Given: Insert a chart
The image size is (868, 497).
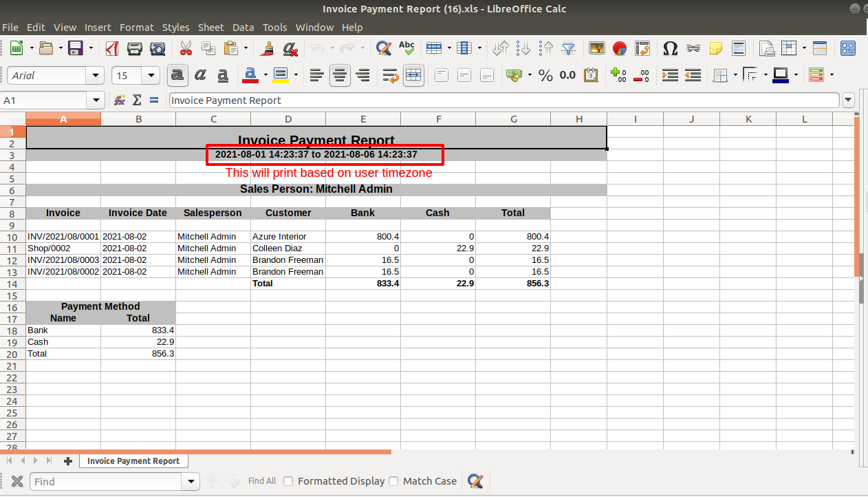Looking at the screenshot, I should (x=620, y=48).
